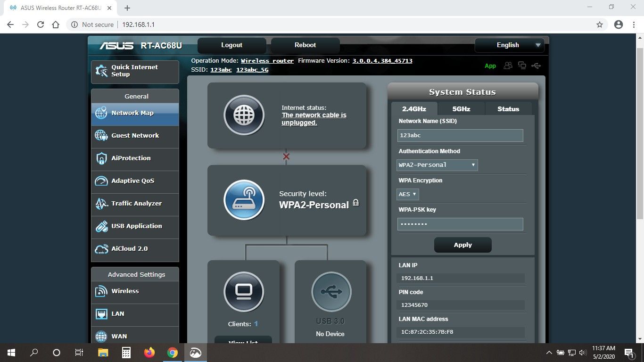644x362 pixels.
Task: Click the guest network users icon in header
Action: click(x=508, y=66)
